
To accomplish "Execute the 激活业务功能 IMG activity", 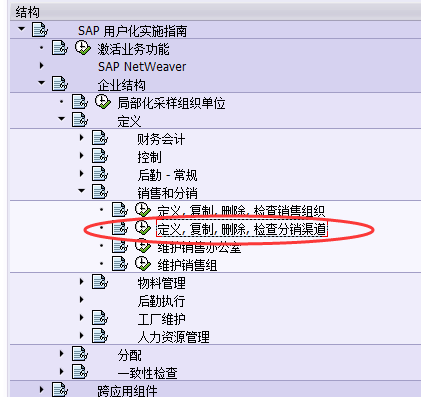I will [x=82, y=48].
